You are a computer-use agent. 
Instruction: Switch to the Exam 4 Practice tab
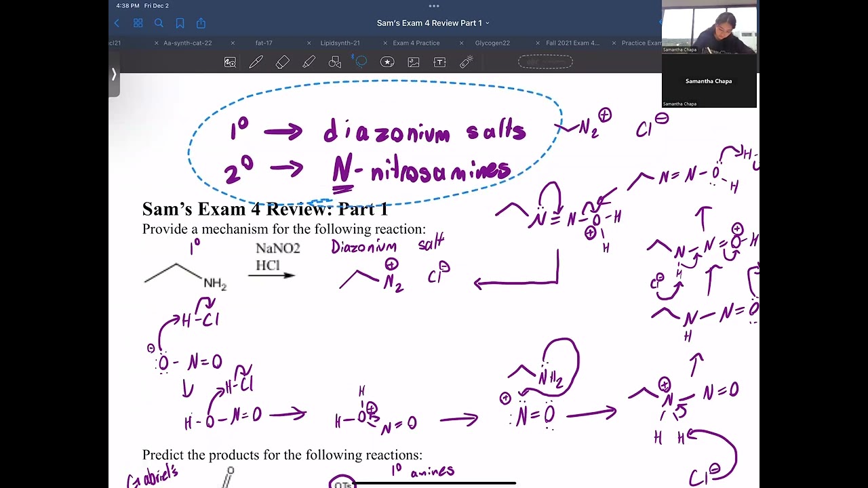tap(416, 43)
